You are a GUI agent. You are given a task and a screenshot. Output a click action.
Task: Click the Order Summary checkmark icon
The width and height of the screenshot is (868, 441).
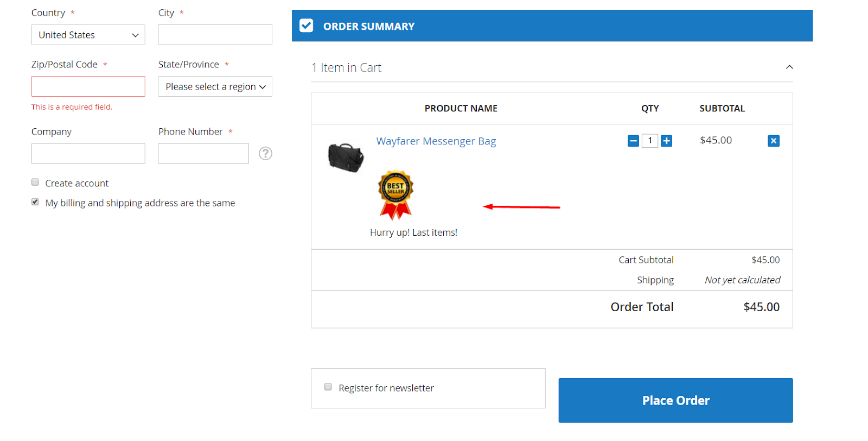coord(307,26)
